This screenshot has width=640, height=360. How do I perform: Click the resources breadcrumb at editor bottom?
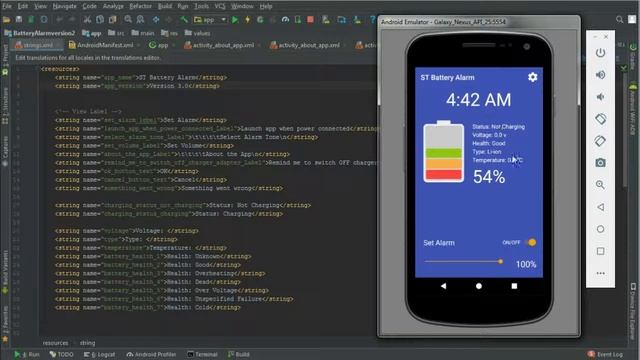56,343
